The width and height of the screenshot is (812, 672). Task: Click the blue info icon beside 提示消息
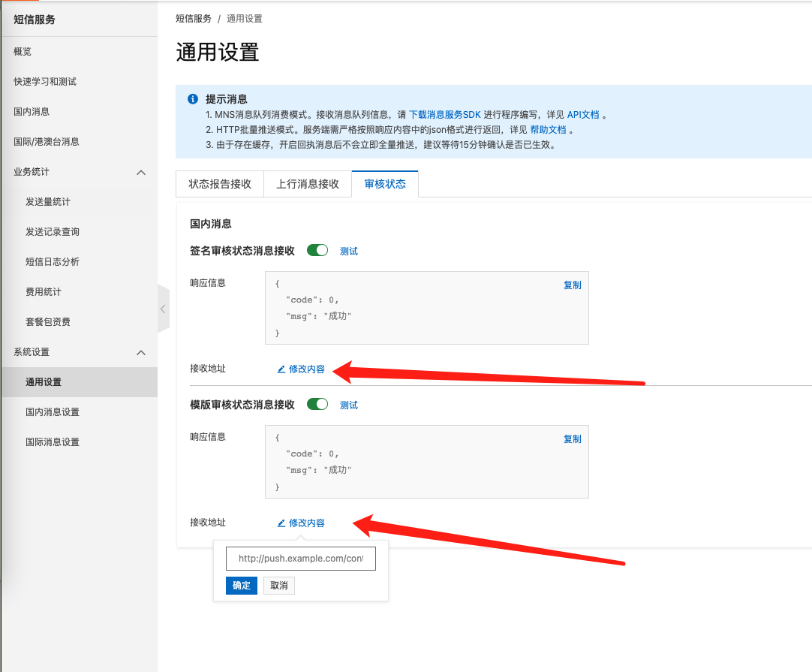[193, 99]
